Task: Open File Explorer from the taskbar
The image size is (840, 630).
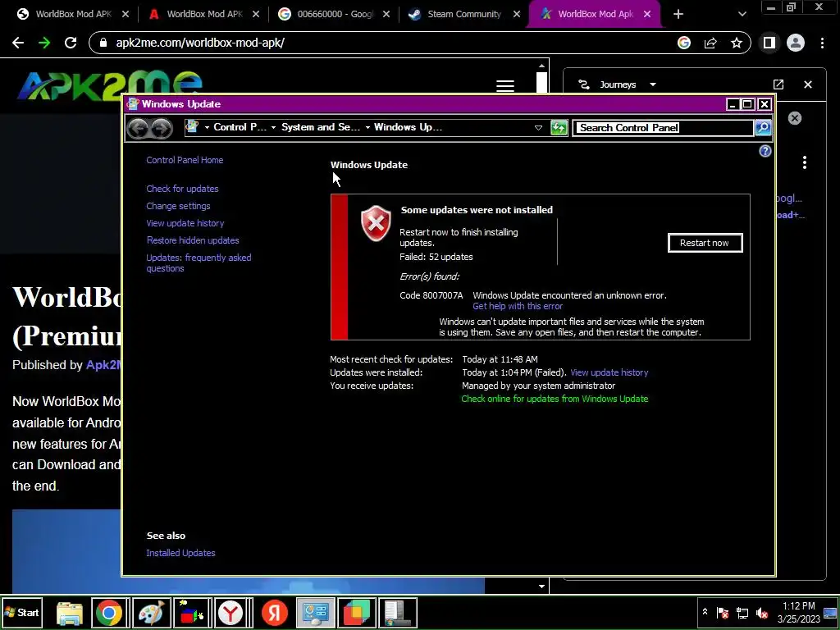Action: (70, 613)
